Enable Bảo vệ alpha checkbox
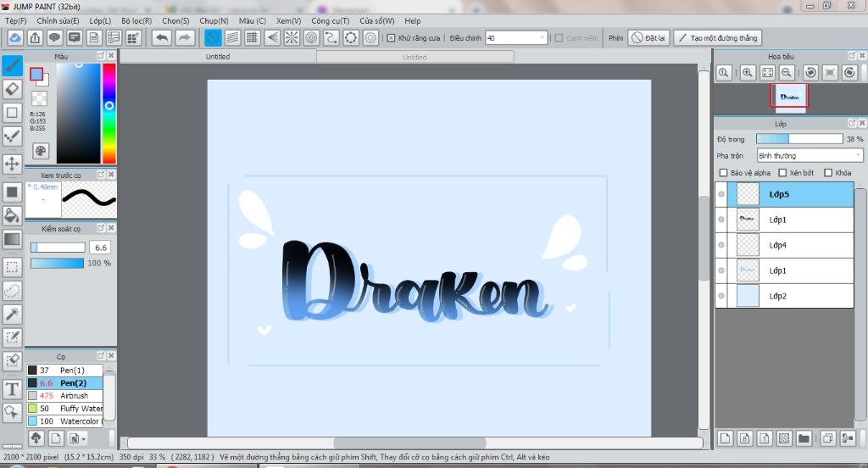868x468 pixels. (723, 173)
